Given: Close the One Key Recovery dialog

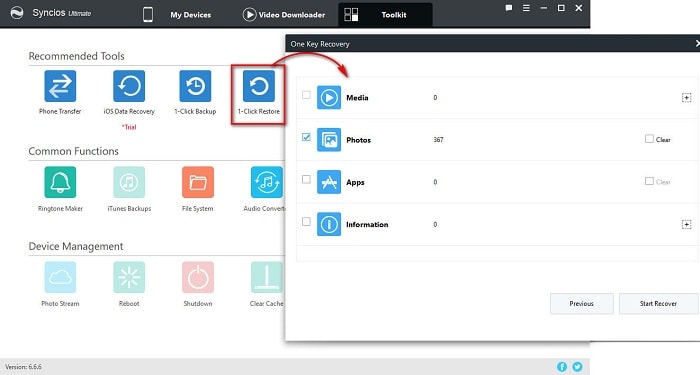Looking at the screenshot, I should point(697,43).
